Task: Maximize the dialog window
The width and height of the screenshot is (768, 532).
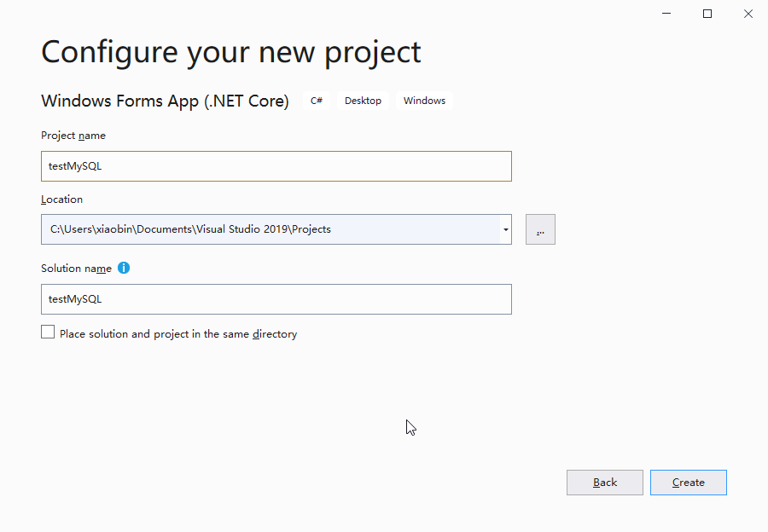Action: click(x=707, y=14)
